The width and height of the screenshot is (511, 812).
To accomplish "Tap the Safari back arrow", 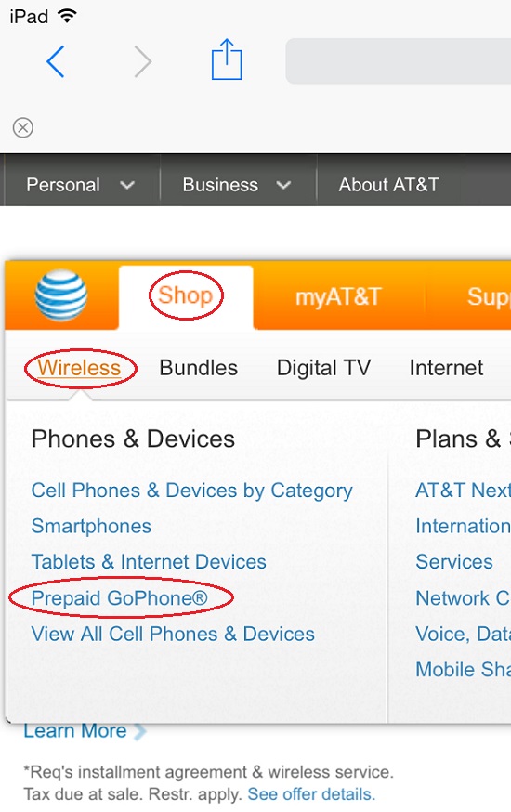I will click(56, 61).
